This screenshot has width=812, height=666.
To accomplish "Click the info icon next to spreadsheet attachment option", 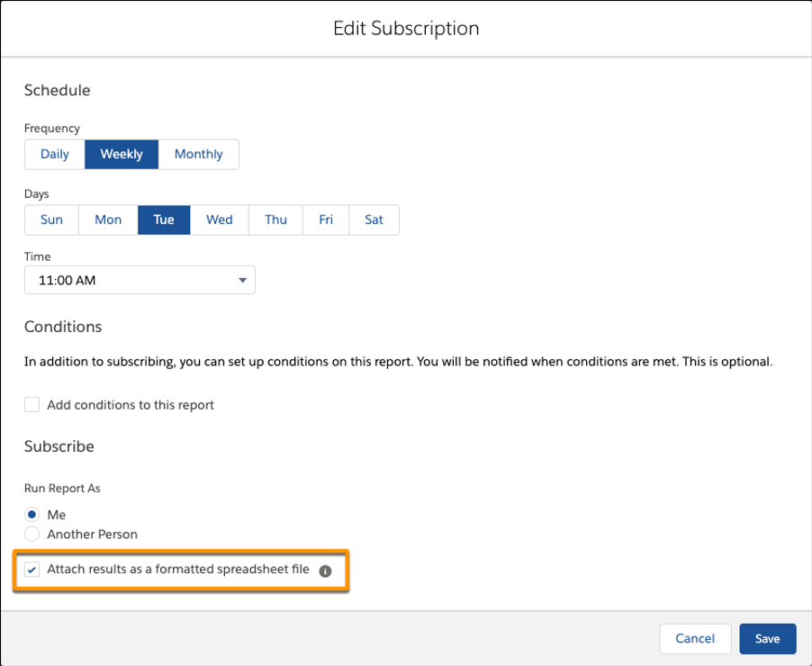I will 325,570.
